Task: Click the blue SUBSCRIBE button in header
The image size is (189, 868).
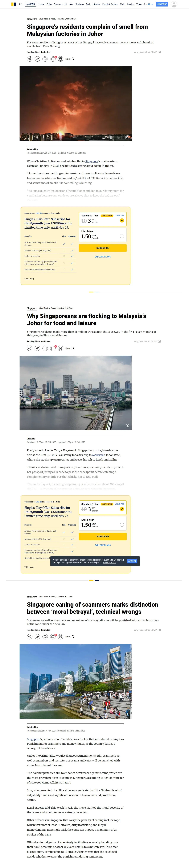Action: 162,4
